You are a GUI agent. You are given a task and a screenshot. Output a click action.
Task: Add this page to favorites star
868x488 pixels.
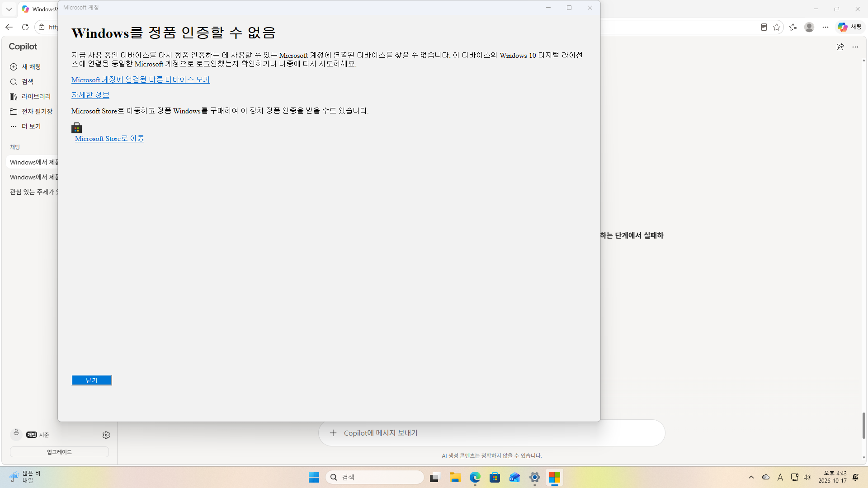777,27
